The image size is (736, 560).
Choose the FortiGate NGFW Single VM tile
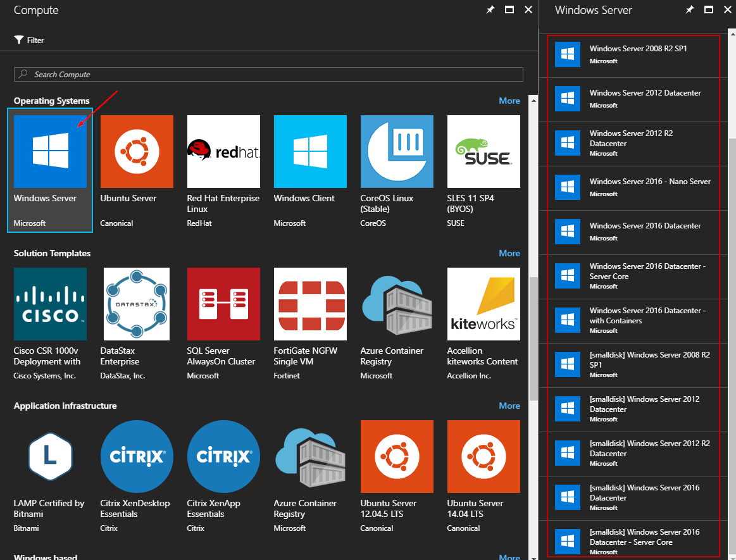pyautogui.click(x=310, y=324)
